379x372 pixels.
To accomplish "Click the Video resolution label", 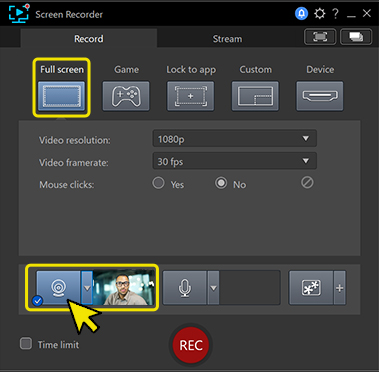I will [75, 140].
